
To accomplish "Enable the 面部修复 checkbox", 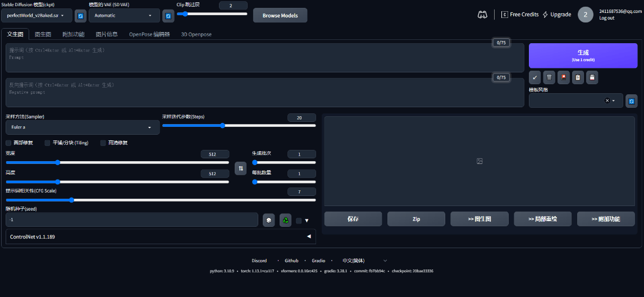I will (x=9, y=143).
